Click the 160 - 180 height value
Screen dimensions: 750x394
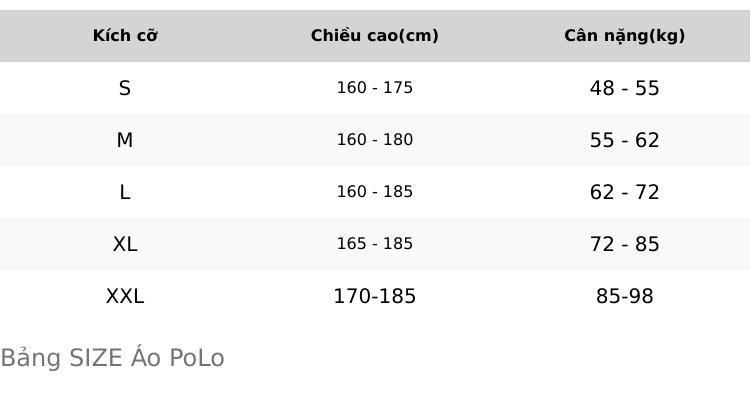coord(375,140)
